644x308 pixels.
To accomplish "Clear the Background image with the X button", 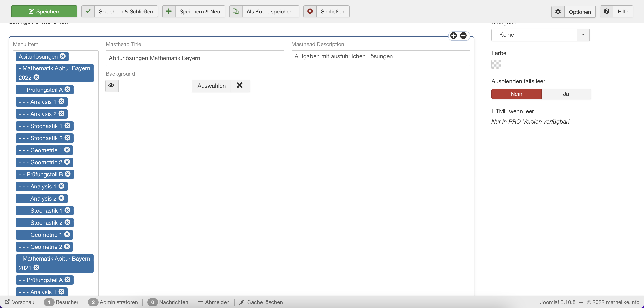I will tap(240, 86).
